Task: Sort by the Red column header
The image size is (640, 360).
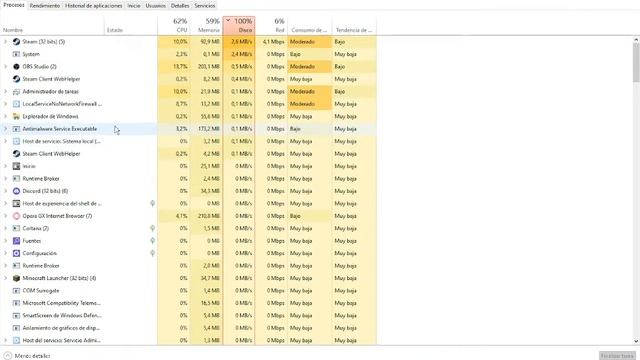Action: tap(271, 25)
